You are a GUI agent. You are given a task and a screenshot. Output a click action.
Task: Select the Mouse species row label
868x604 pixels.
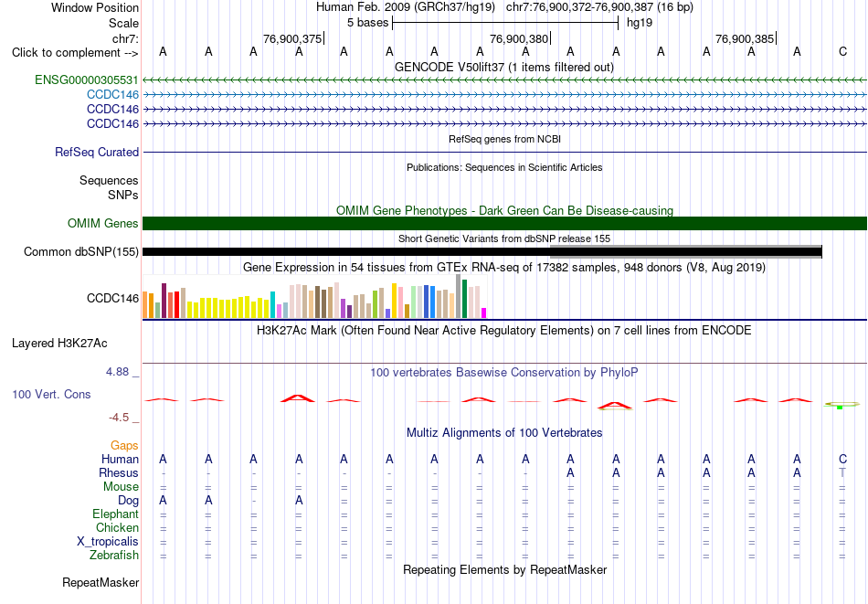click(122, 487)
